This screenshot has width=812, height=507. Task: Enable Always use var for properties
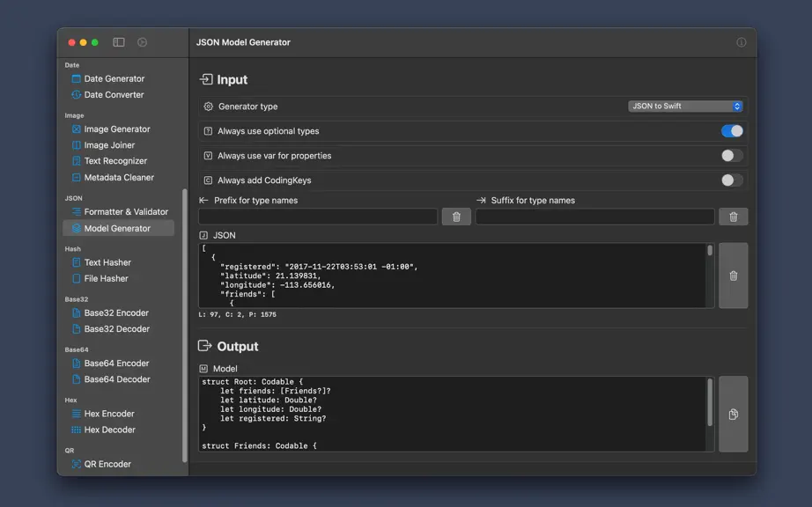(x=732, y=156)
